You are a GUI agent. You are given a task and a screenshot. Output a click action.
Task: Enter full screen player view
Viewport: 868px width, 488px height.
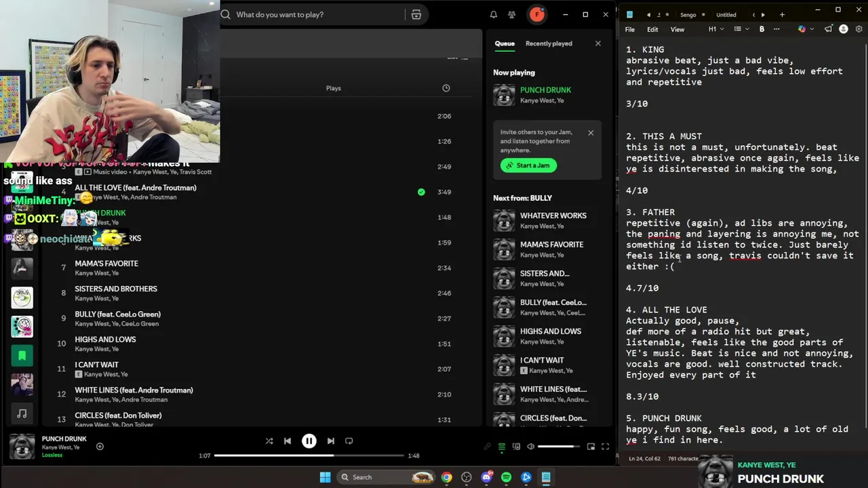(605, 447)
